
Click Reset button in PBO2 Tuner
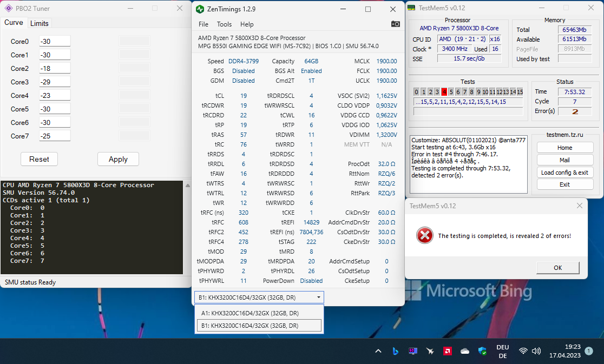[x=39, y=159]
